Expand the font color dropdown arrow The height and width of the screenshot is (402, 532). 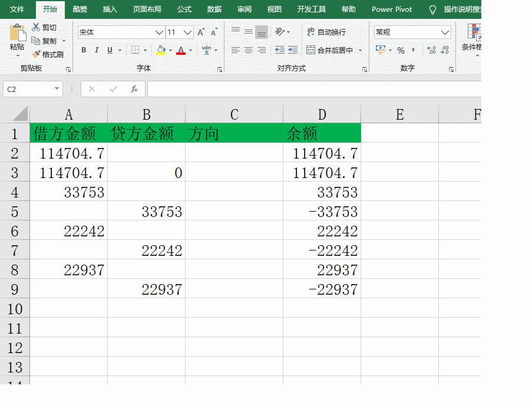point(190,50)
